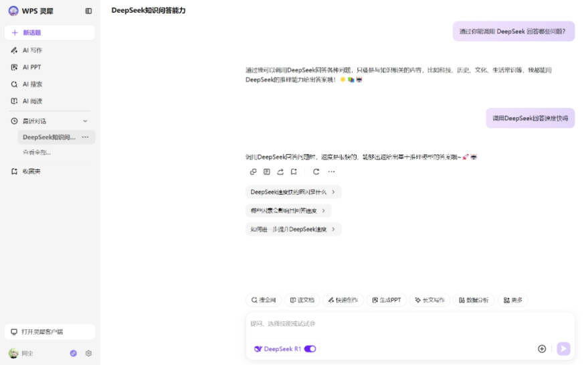
Task: Open the more options under last reply
Action: pyautogui.click(x=331, y=171)
